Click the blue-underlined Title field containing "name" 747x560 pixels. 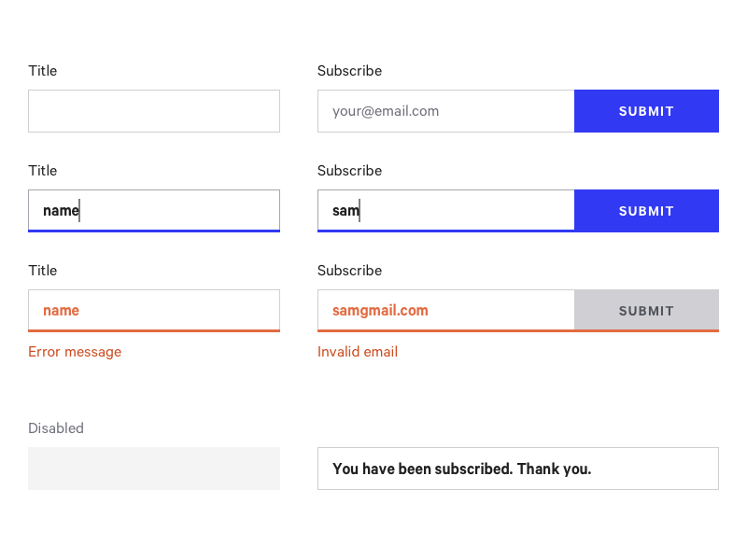[154, 211]
